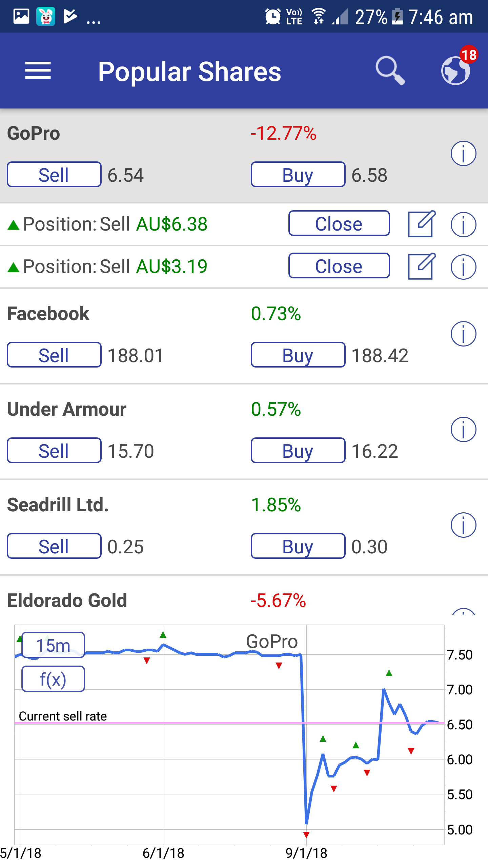Edit the AU$3.19 sell position
This screenshot has width=488, height=868.
click(x=421, y=267)
